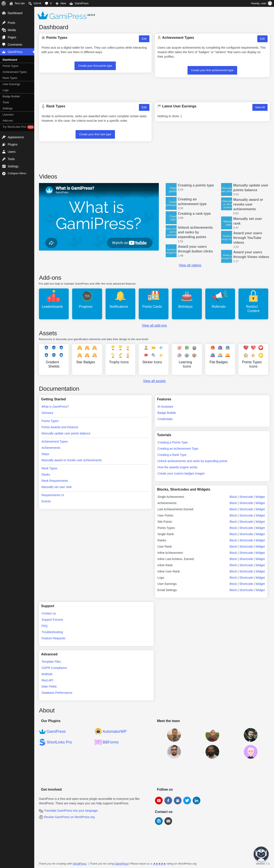Open Try ShortLinks Pro! sidebar item
This screenshot has width=274, height=868.
point(17,127)
